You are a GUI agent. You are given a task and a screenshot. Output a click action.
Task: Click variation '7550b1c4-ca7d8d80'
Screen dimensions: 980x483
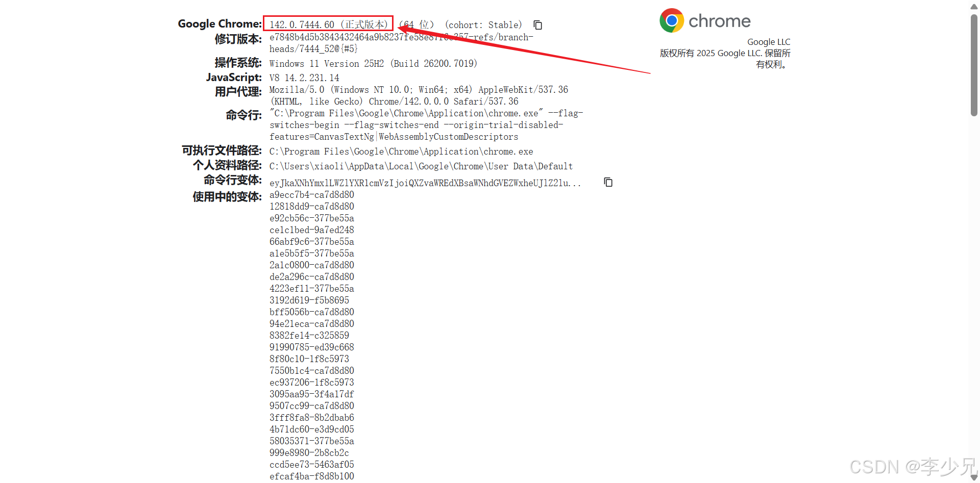[x=312, y=371]
